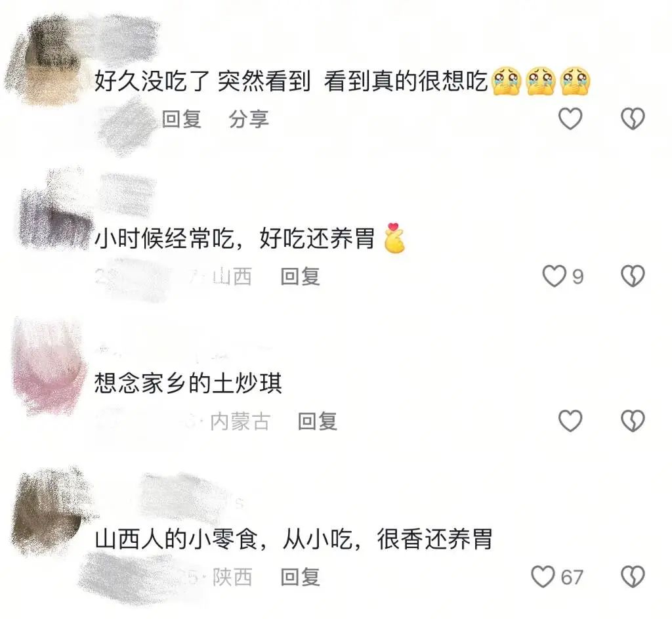Tap broken heart on '小时候经常吃' comment
This screenshot has width=672, height=619.
coord(633,276)
